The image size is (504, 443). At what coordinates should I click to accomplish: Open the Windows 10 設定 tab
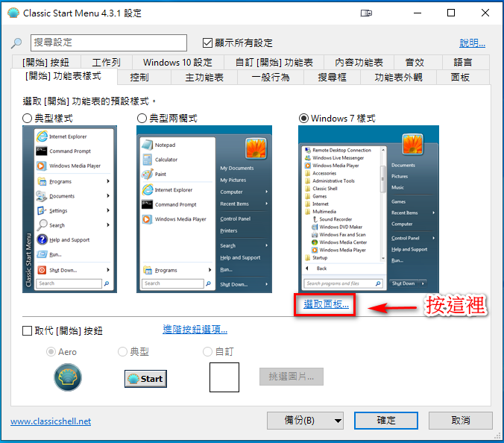177,63
